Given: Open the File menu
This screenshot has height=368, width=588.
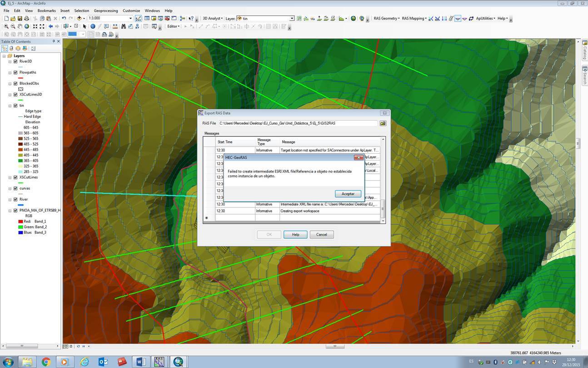Looking at the screenshot, I should 6,10.
